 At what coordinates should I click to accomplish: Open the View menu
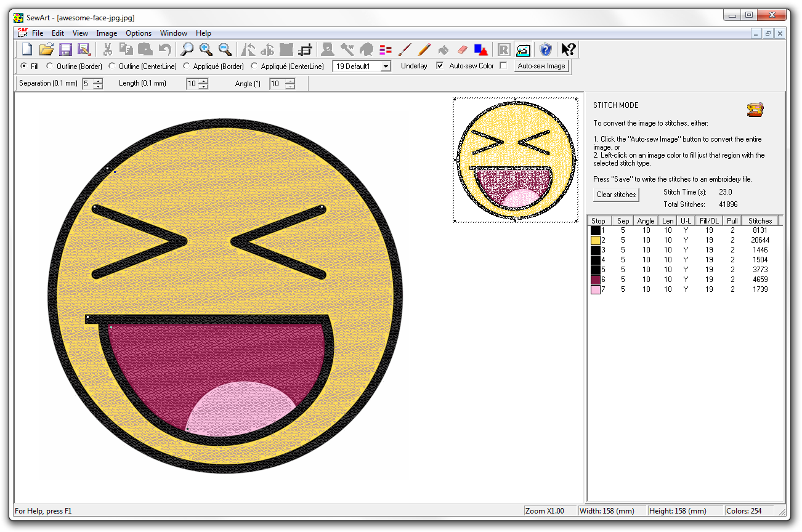pos(80,33)
